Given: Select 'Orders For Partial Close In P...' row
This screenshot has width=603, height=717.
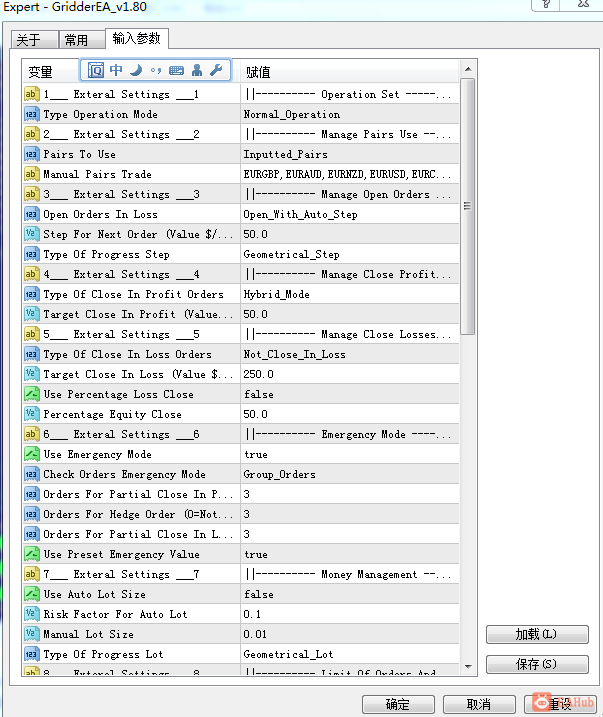Looking at the screenshot, I should tap(241, 494).
